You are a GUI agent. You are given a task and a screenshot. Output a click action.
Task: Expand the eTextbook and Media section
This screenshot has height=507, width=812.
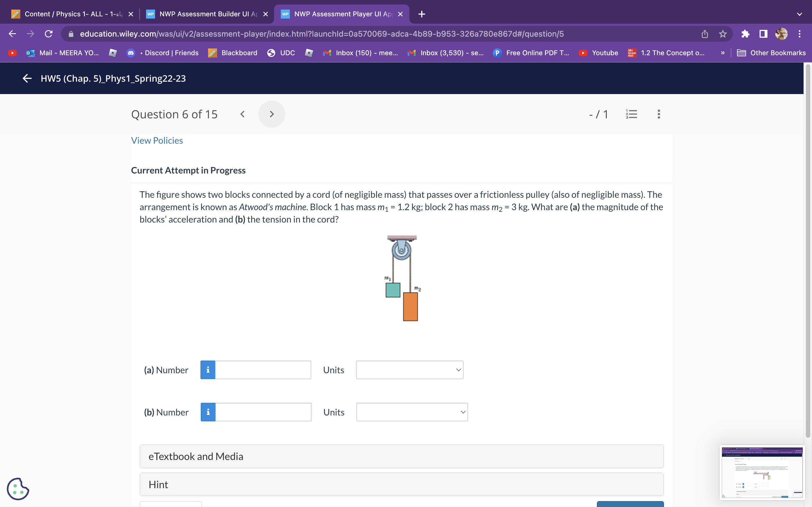point(401,456)
